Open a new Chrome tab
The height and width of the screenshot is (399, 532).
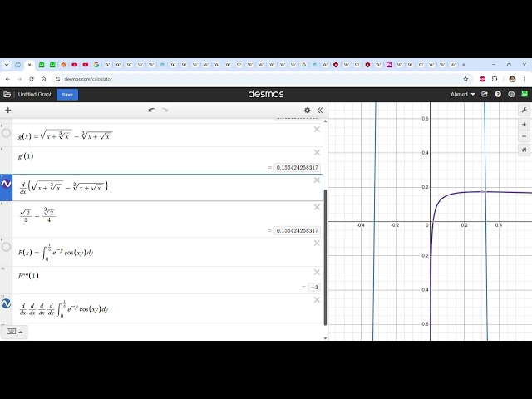[464, 65]
